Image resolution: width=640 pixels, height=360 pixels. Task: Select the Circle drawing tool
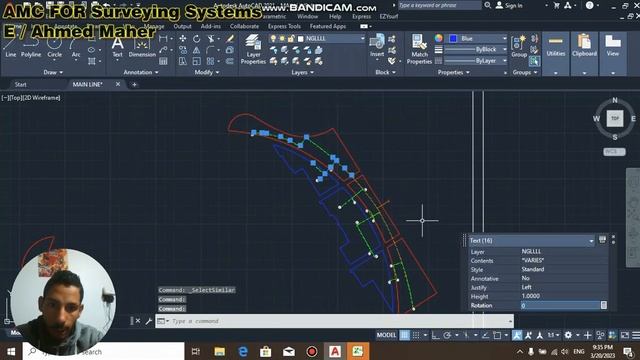[54, 47]
